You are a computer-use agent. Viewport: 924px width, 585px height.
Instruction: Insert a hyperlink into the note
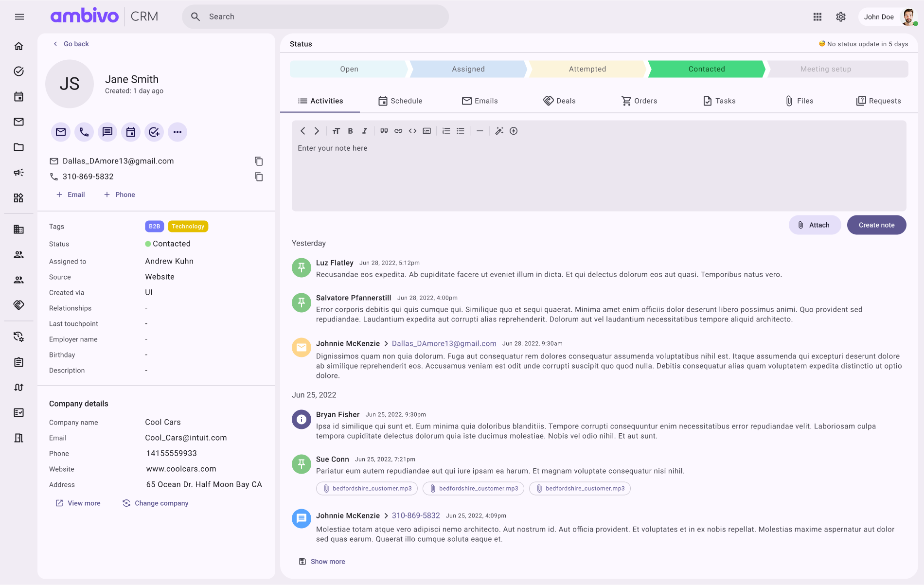[398, 131]
